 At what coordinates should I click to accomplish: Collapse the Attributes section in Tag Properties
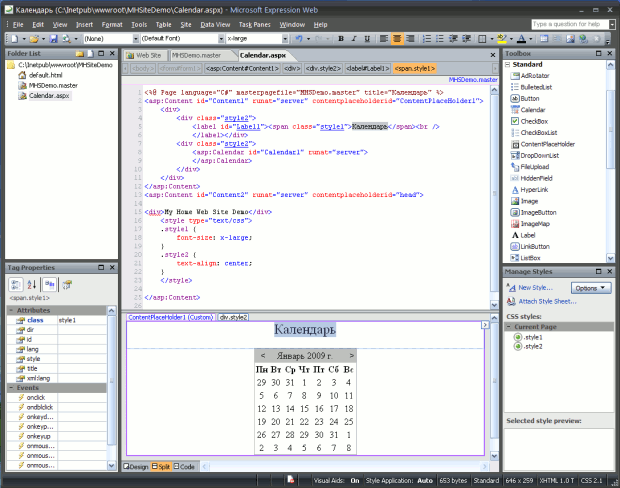(x=10, y=311)
